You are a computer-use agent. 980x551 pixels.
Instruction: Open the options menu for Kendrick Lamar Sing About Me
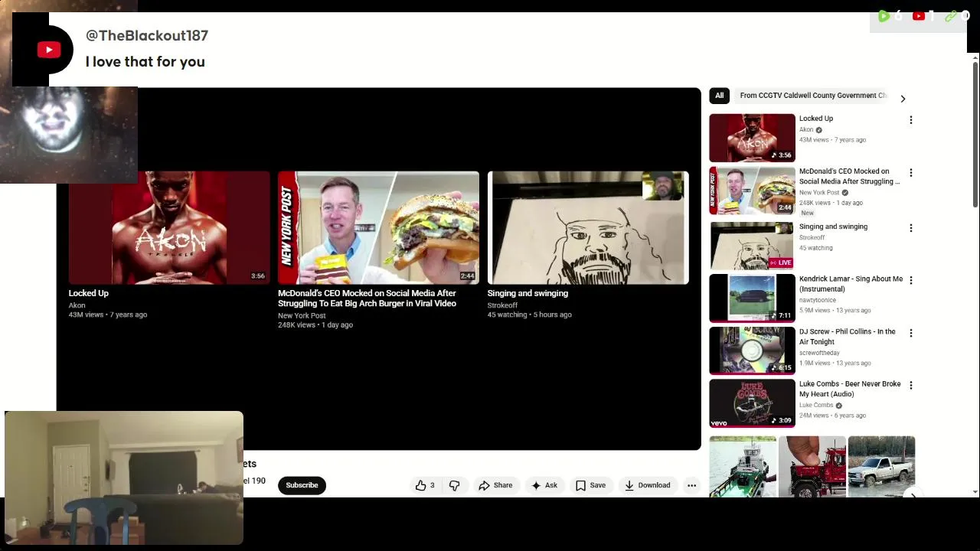click(x=911, y=281)
